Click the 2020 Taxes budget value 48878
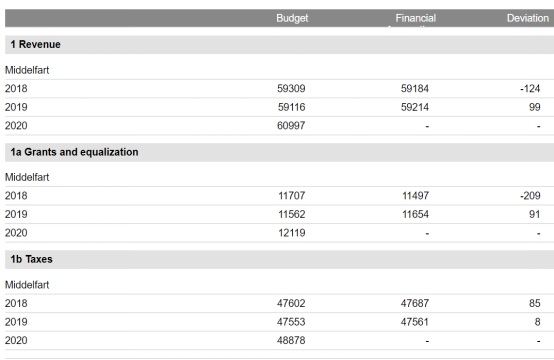The image size is (554, 360). tap(291, 341)
